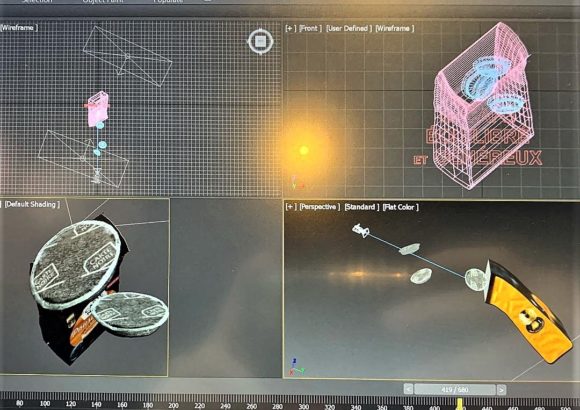Open the [+] menu of the Front viewport
The height and width of the screenshot is (410, 580).
290,28
